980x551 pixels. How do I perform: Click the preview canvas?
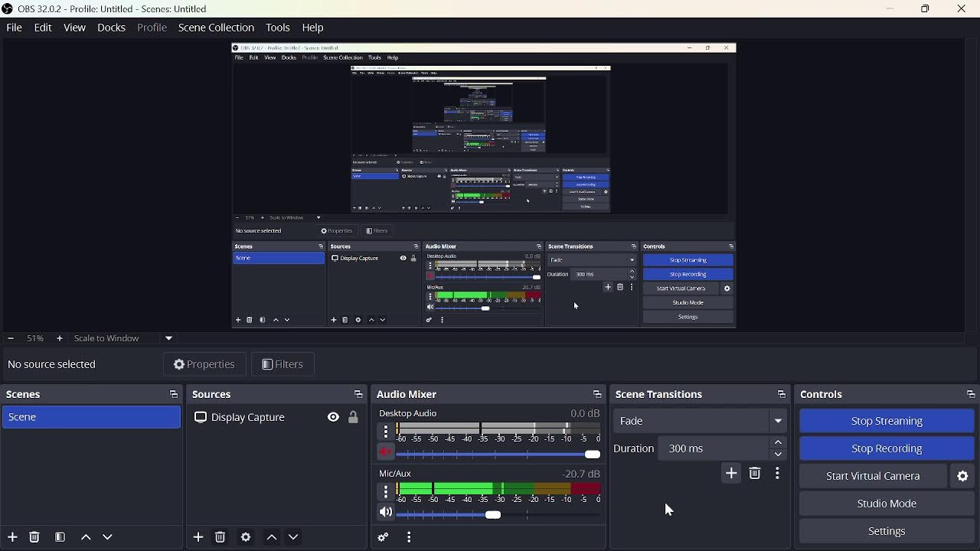(x=484, y=186)
